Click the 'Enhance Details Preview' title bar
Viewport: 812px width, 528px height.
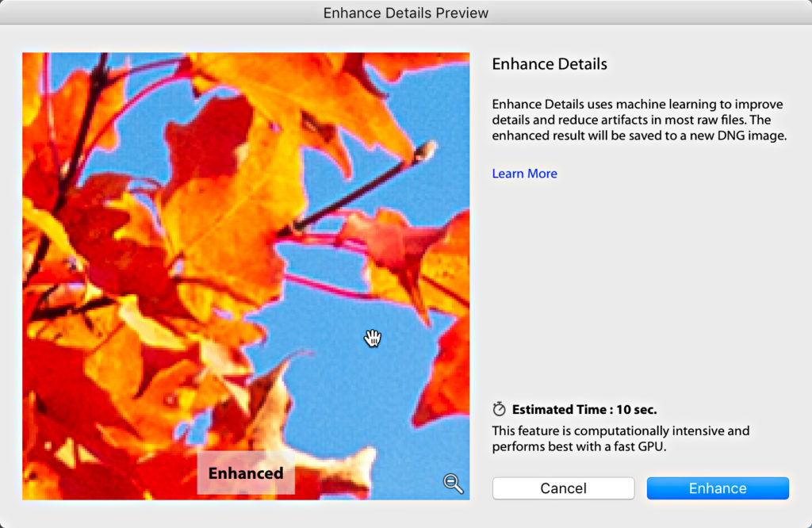click(406, 13)
